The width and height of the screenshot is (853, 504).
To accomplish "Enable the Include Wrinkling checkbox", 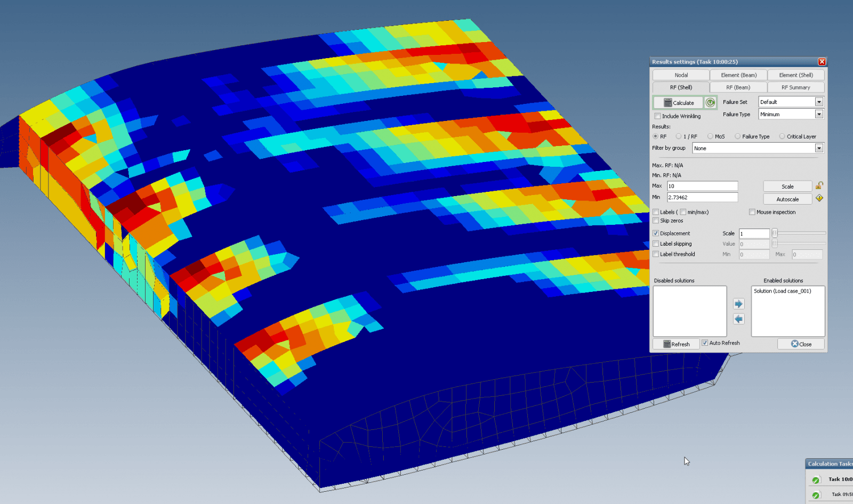I will coord(657,116).
